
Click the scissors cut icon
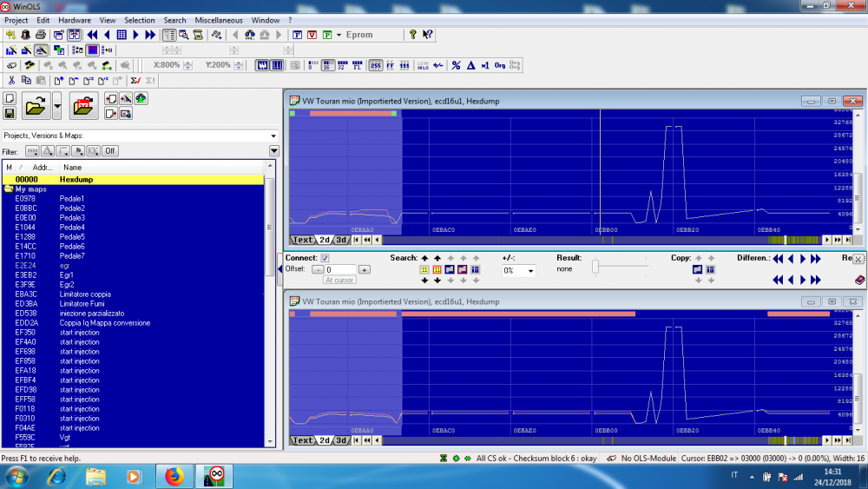(x=11, y=81)
